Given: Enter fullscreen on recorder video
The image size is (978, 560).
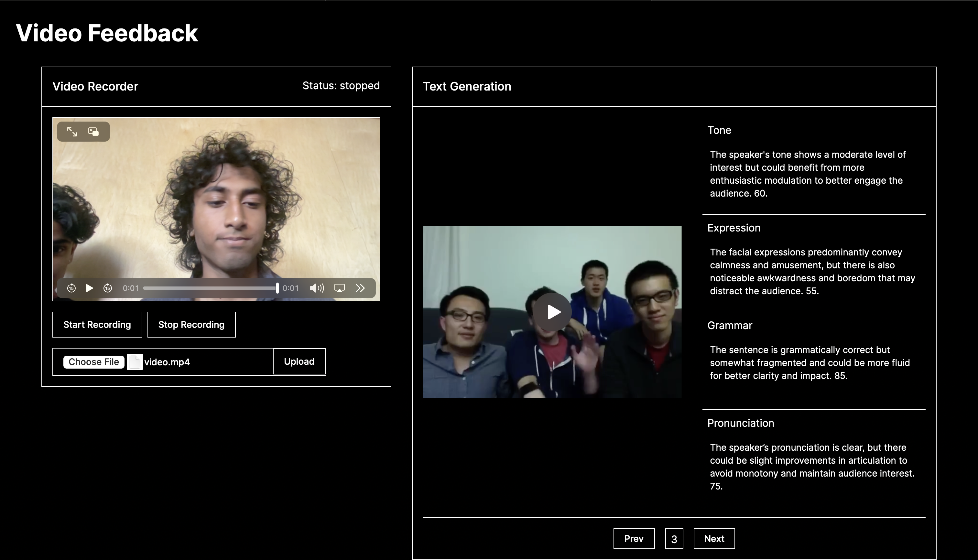Looking at the screenshot, I should coord(72,132).
